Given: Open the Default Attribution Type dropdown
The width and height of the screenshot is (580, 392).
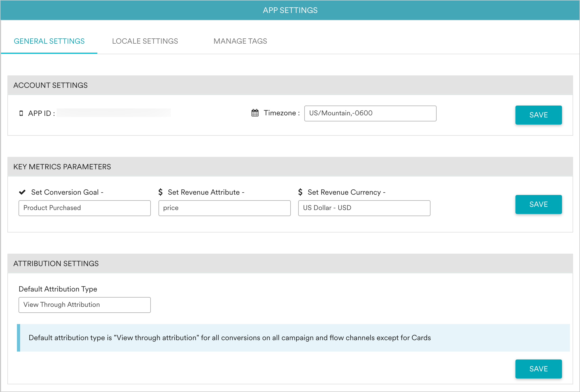Looking at the screenshot, I should (x=84, y=305).
